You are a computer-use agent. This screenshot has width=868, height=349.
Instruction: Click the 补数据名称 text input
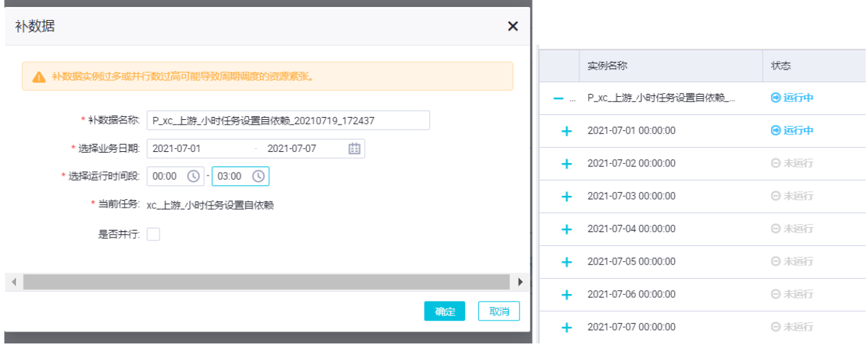click(x=288, y=120)
